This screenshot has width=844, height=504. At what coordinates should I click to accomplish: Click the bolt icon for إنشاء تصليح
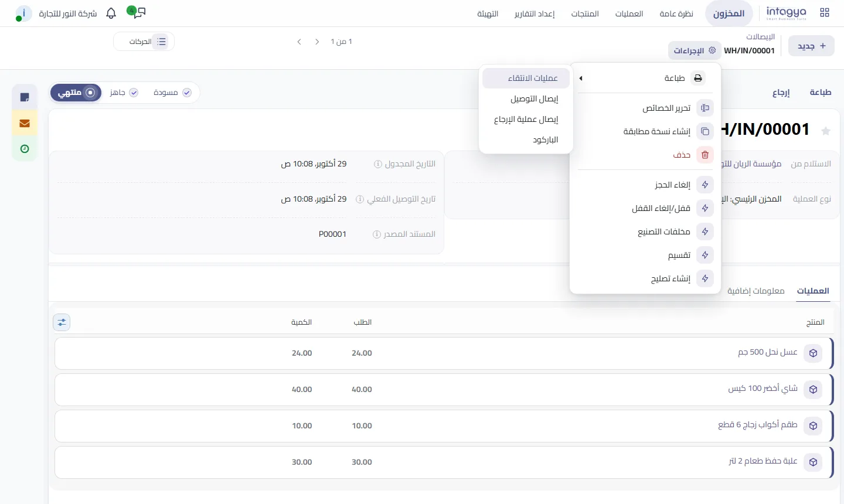tap(705, 278)
